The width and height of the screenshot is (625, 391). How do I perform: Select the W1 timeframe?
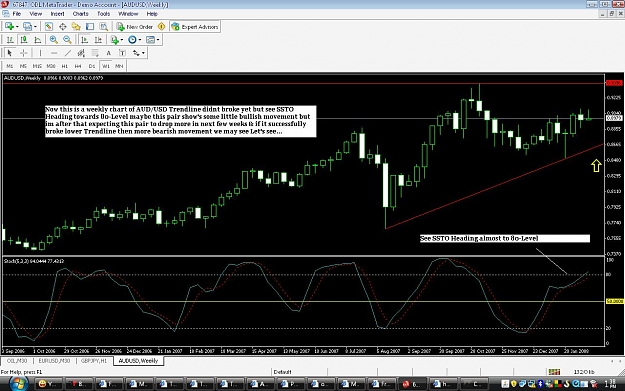point(106,66)
